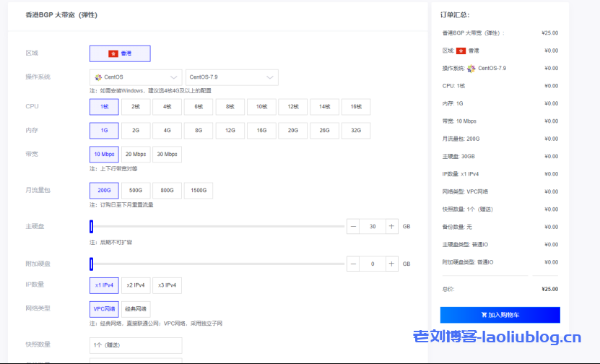The height and width of the screenshot is (364, 600).
Task: Click additional disk size field showing 0
Action: pyautogui.click(x=373, y=264)
